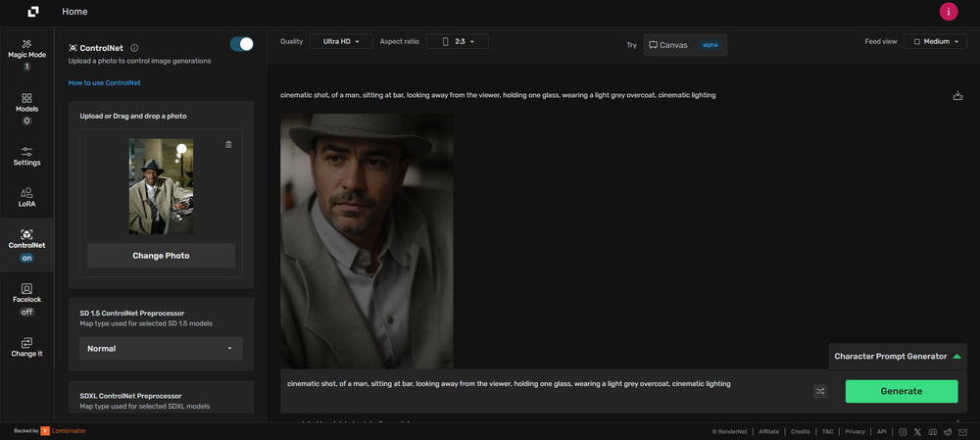The height and width of the screenshot is (440, 980).
Task: Turn off the ControlNet toggle
Action: [x=241, y=44]
